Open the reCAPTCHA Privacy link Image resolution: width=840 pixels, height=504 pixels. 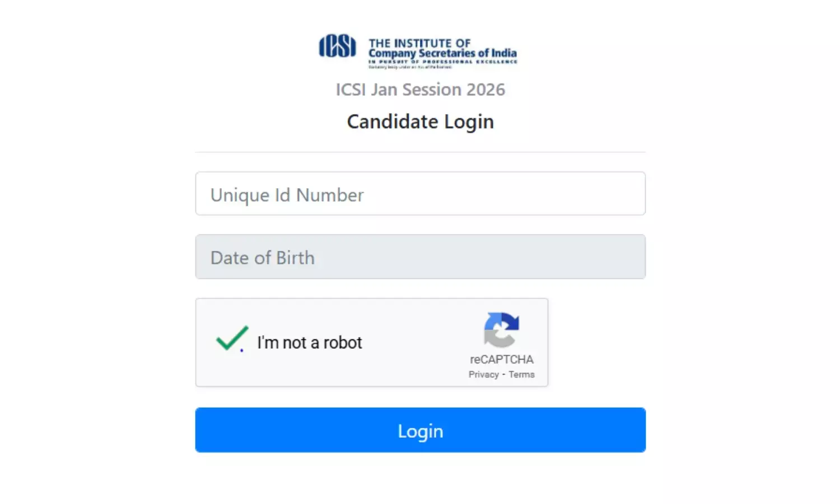483,374
